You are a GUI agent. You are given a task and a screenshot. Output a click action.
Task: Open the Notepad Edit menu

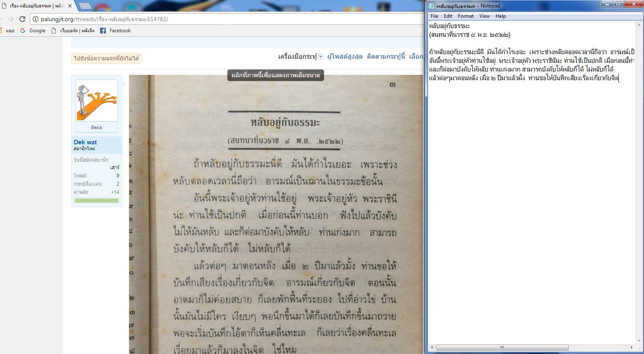[x=448, y=16]
